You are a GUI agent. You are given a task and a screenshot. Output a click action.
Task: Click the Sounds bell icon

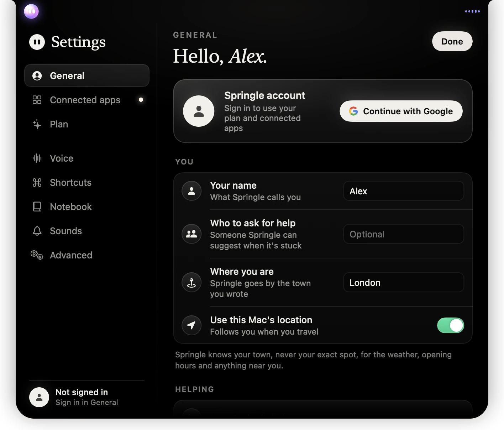(37, 231)
